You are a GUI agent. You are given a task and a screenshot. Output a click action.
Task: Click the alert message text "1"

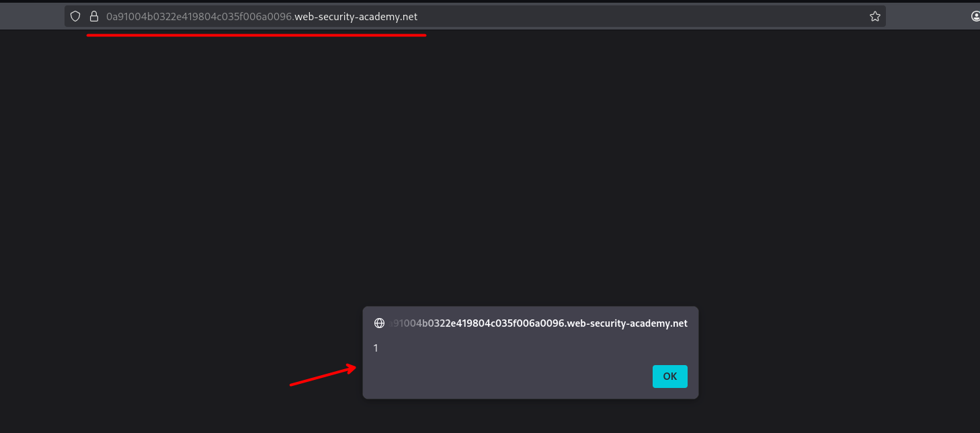376,348
